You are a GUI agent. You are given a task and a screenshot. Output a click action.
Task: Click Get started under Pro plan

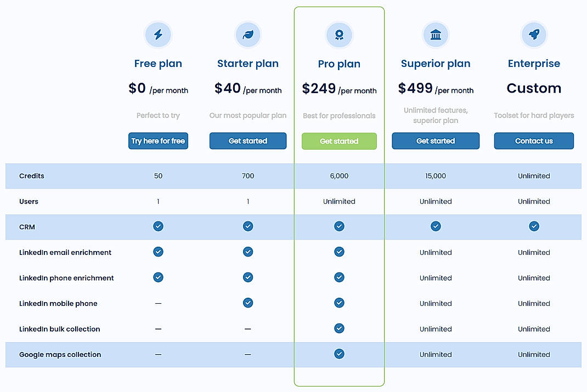pos(339,141)
